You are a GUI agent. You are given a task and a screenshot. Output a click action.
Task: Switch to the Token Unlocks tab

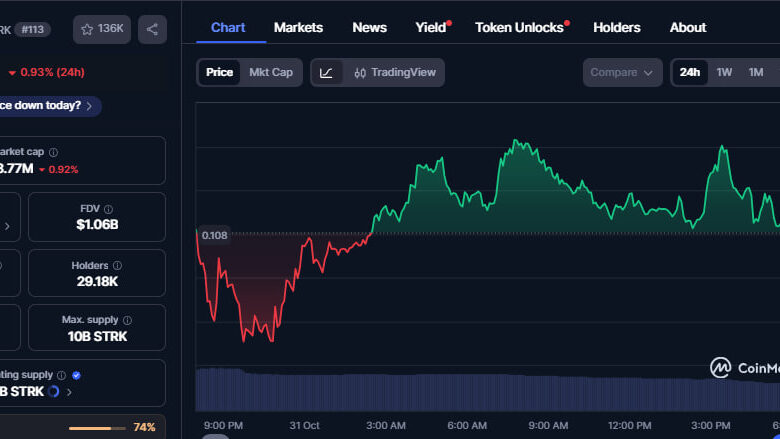[x=519, y=27]
